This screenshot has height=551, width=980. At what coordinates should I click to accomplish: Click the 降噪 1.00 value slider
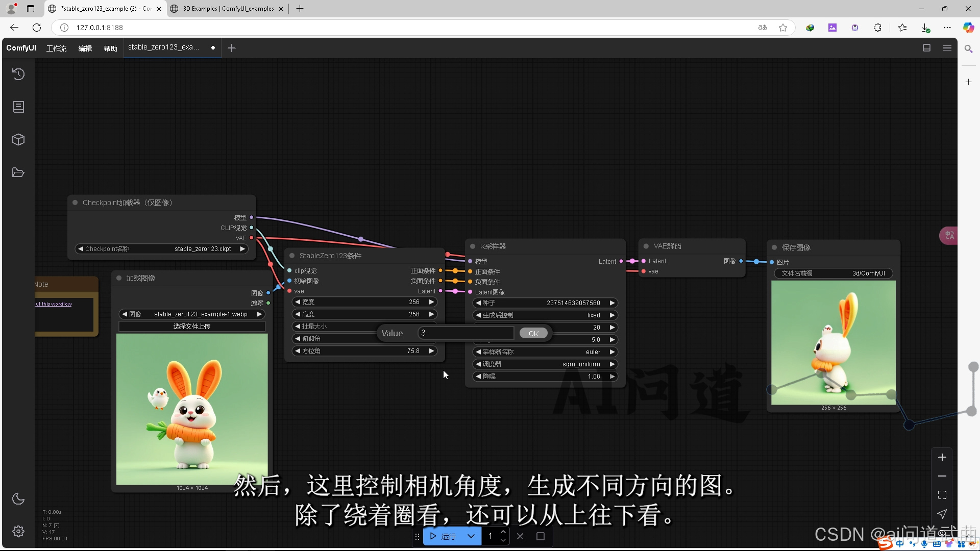pyautogui.click(x=545, y=377)
